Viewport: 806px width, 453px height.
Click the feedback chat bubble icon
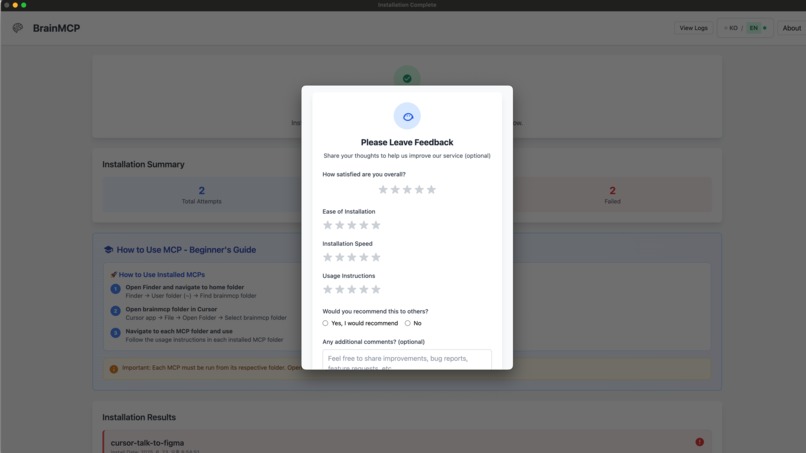(407, 116)
